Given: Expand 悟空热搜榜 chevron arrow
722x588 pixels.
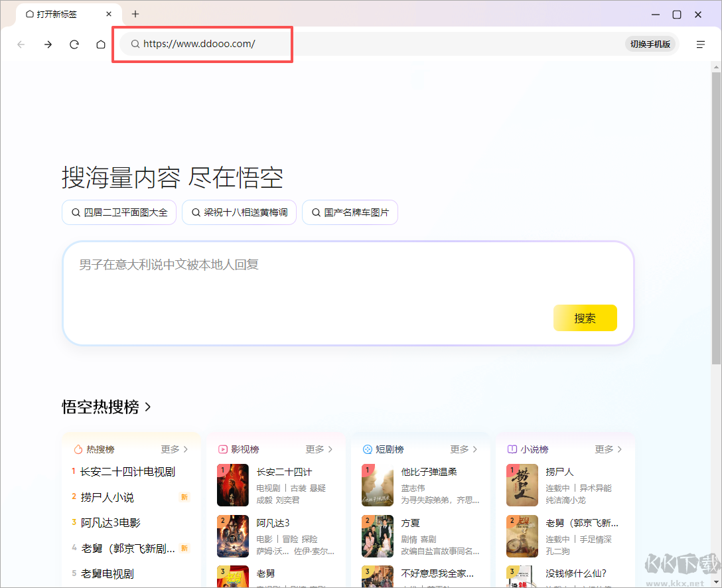Looking at the screenshot, I should (148, 407).
